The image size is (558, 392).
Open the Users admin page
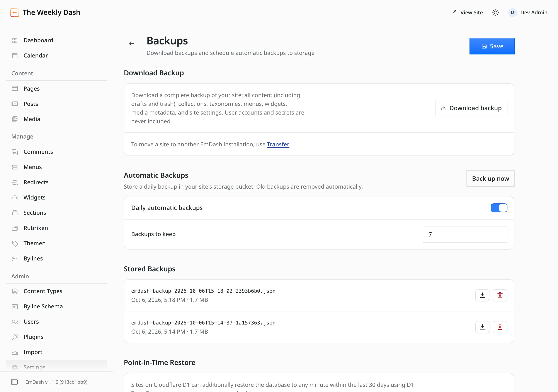pyautogui.click(x=56, y=322)
